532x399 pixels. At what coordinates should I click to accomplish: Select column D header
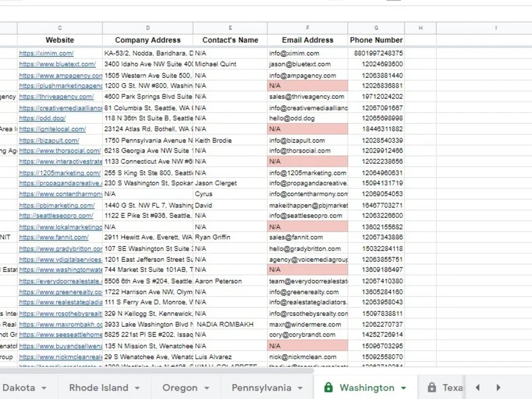[147, 28]
